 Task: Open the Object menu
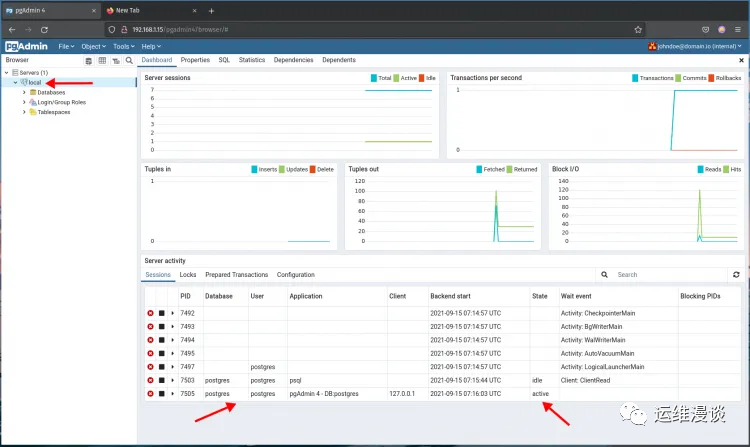tap(93, 46)
